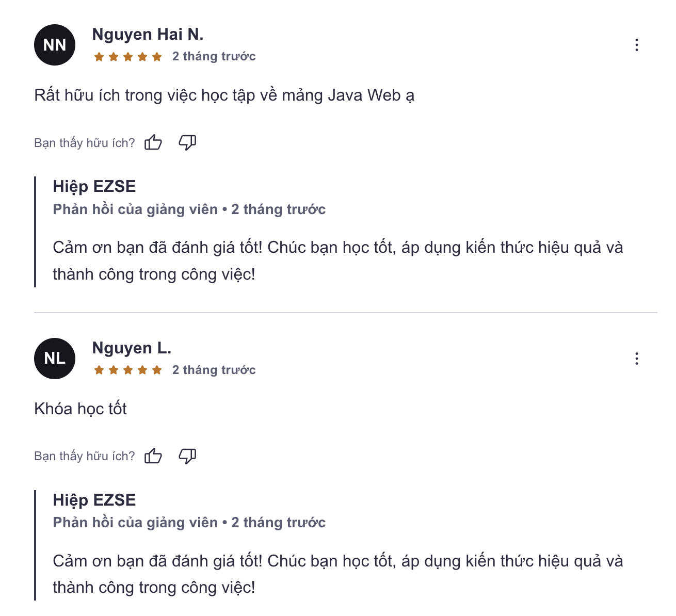
Task: Click 'Phản hồi của giảng viên' in first reply
Action: (x=135, y=209)
